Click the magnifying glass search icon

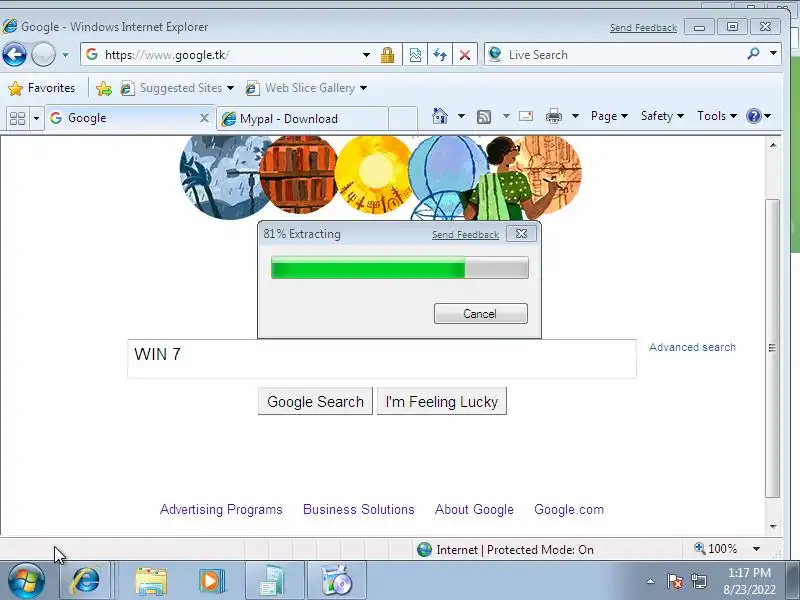[x=753, y=54]
